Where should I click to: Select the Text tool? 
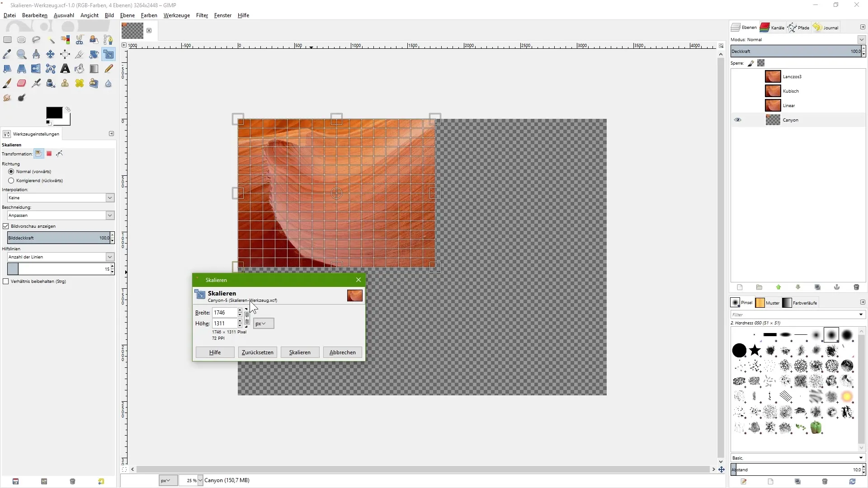pyautogui.click(x=65, y=69)
